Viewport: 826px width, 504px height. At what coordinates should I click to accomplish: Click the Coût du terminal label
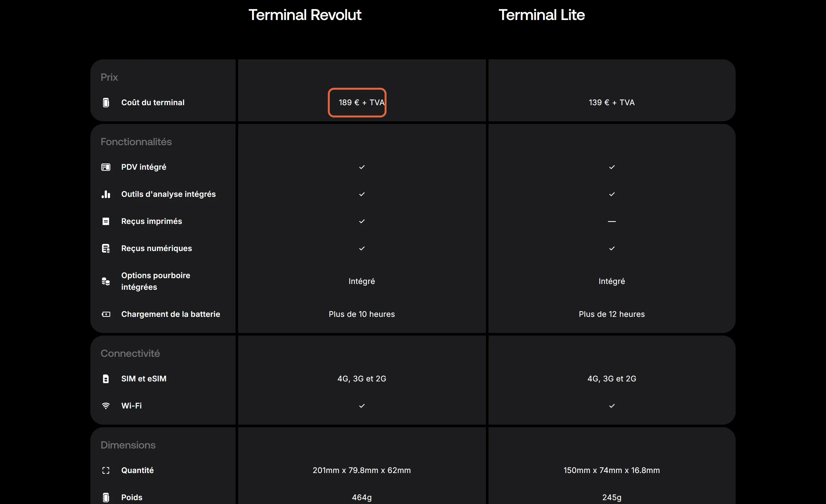[x=153, y=103]
